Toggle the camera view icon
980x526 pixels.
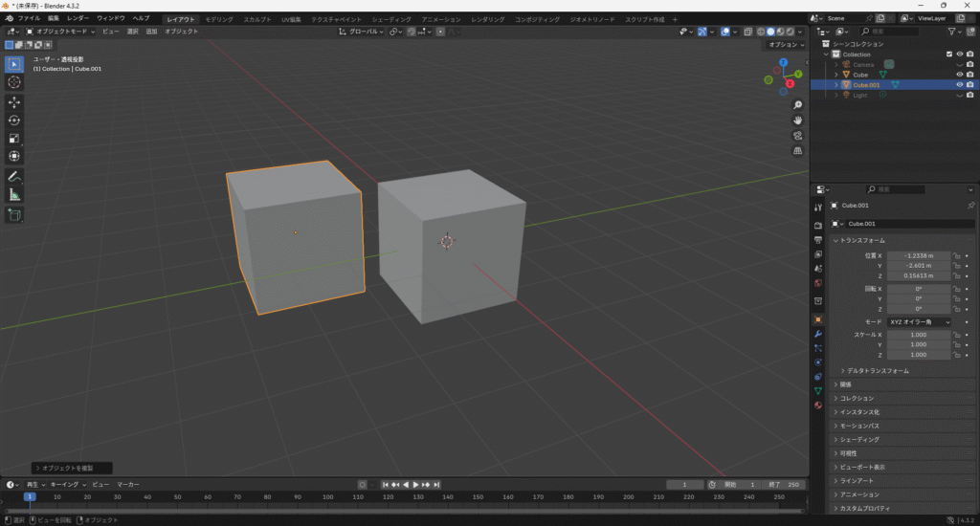point(797,136)
